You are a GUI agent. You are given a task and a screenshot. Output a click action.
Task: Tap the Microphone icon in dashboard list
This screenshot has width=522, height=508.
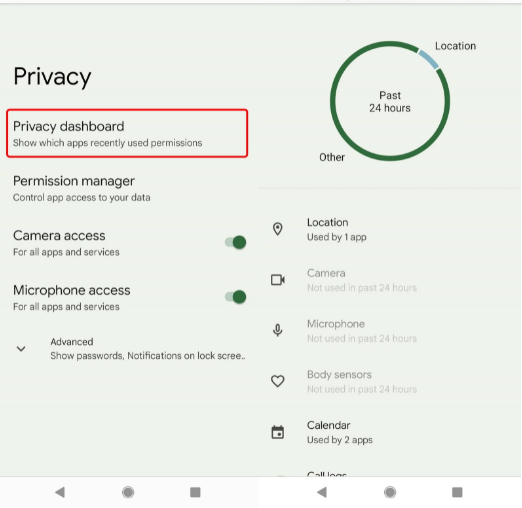[277, 330]
